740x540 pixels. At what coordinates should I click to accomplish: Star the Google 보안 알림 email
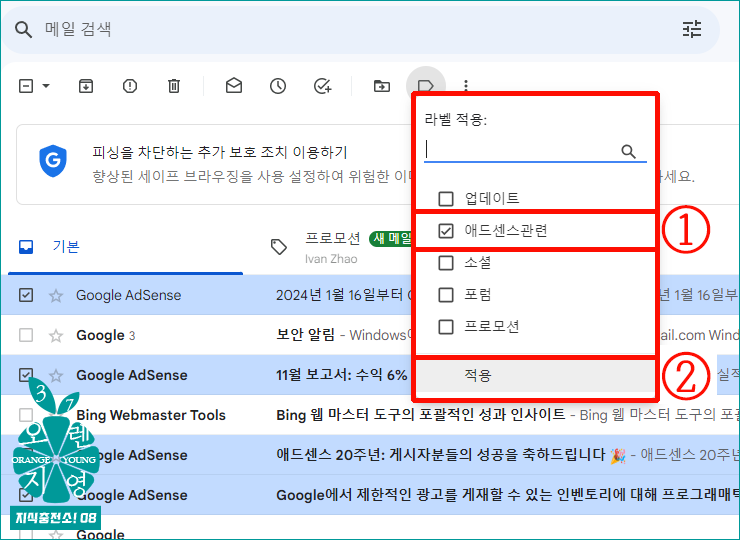pos(56,336)
